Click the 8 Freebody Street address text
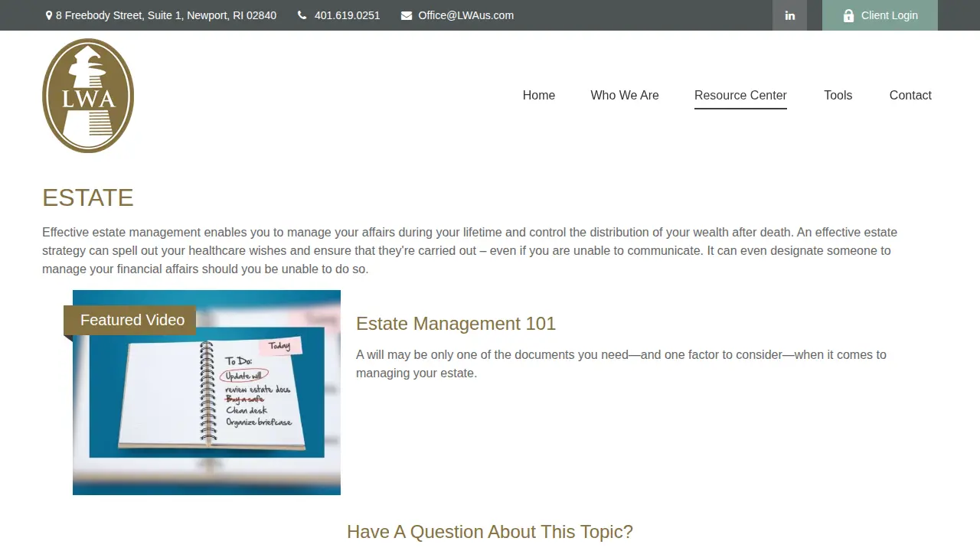Screen dimensions: 980x551 click(166, 15)
